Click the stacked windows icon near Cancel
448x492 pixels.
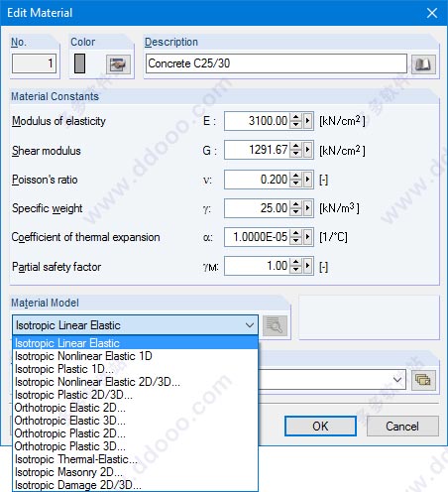(423, 380)
